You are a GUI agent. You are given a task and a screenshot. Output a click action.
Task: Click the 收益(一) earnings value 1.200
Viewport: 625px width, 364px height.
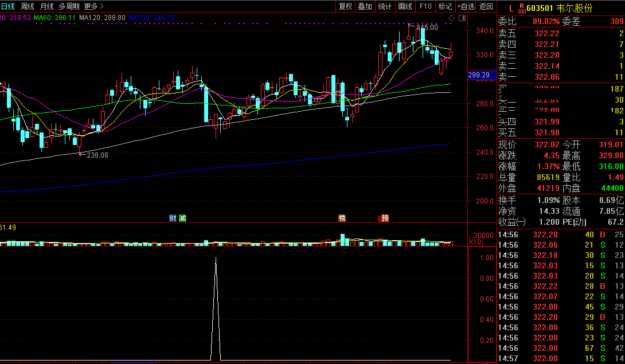[549, 222]
